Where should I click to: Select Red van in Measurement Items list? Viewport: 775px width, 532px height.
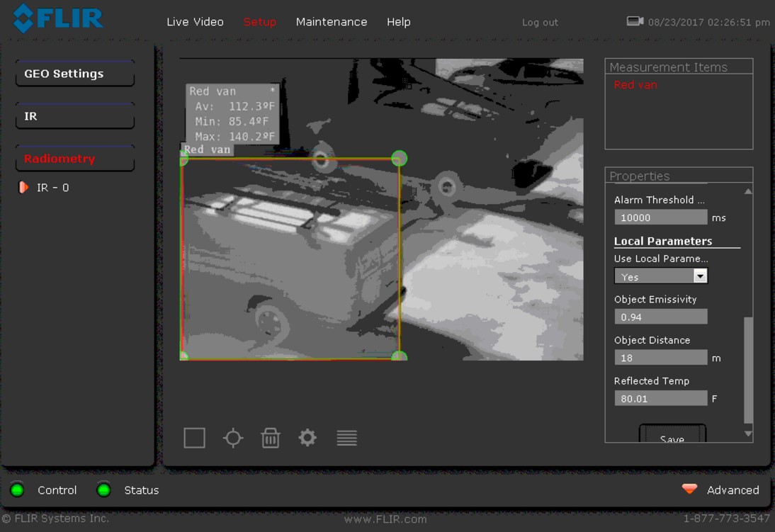click(635, 85)
